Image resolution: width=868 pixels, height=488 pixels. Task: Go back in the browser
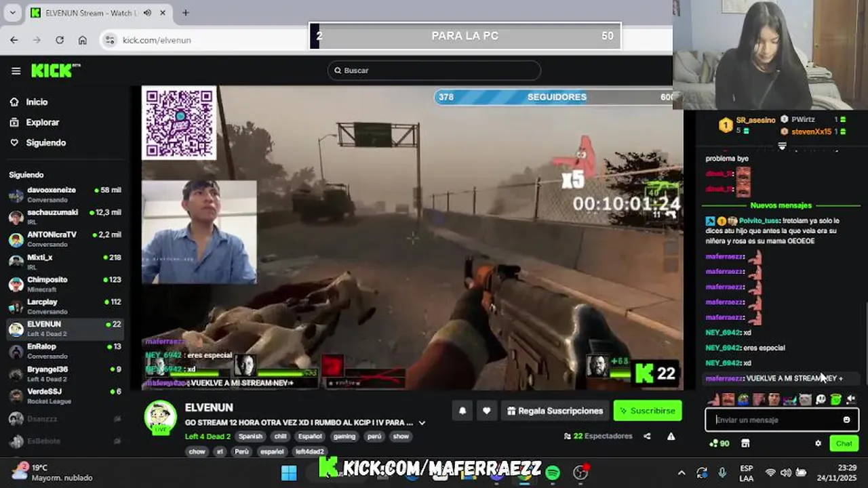tap(14, 40)
